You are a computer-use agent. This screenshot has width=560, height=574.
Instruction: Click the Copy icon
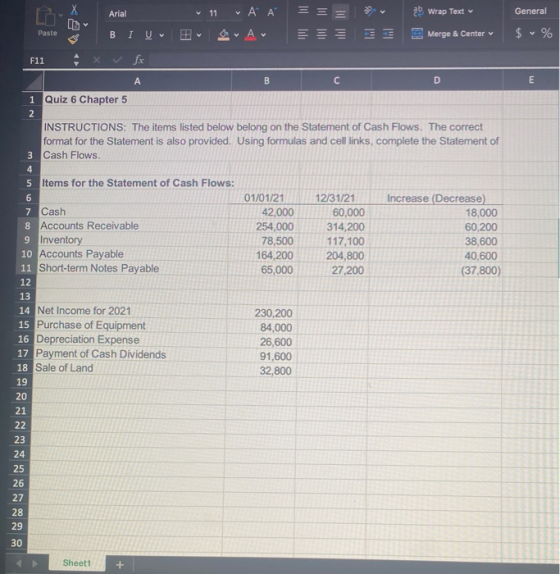(x=74, y=25)
